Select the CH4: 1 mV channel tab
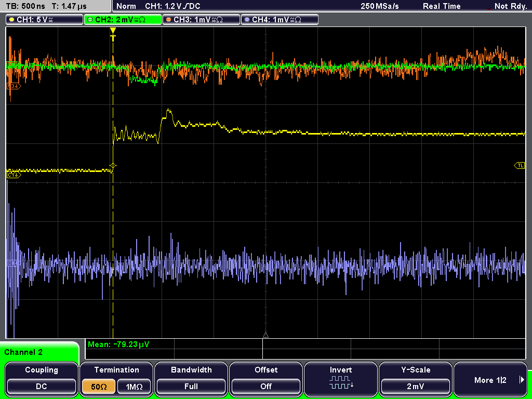The image size is (532, 399). (x=280, y=19)
